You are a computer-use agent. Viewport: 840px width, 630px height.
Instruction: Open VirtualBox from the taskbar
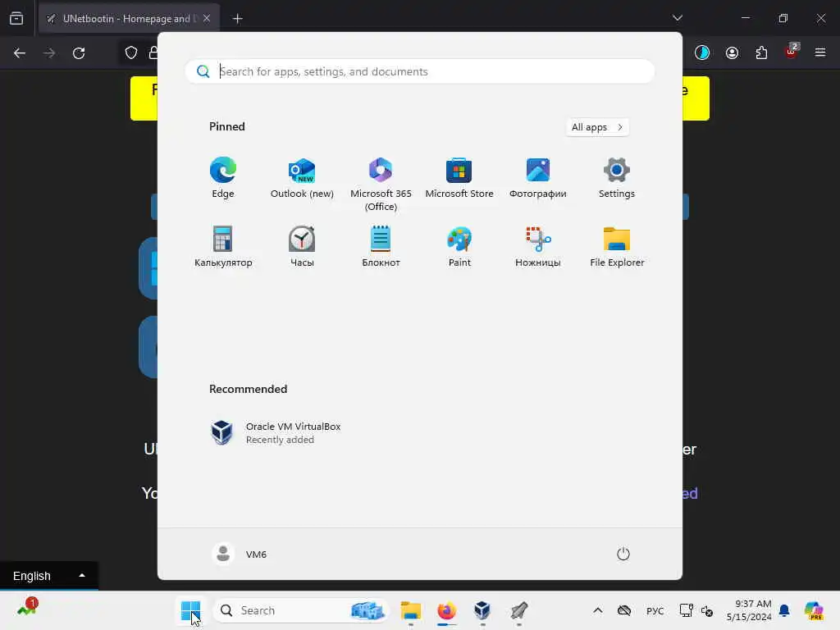[x=482, y=610]
